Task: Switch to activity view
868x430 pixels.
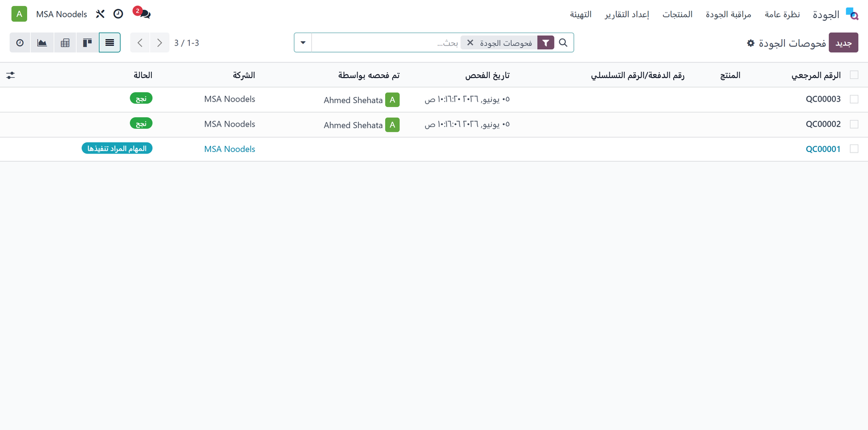Action: coord(20,42)
